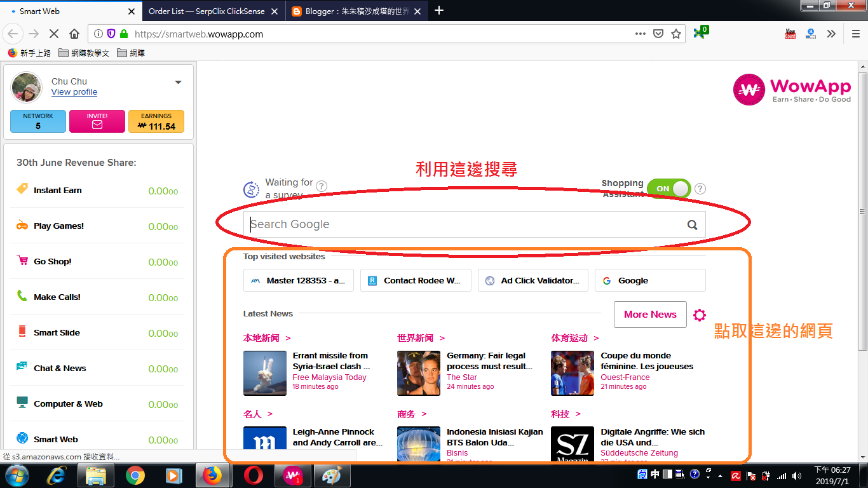The width and height of the screenshot is (868, 488).
Task: Click the WowApp logo
Action: (x=792, y=90)
